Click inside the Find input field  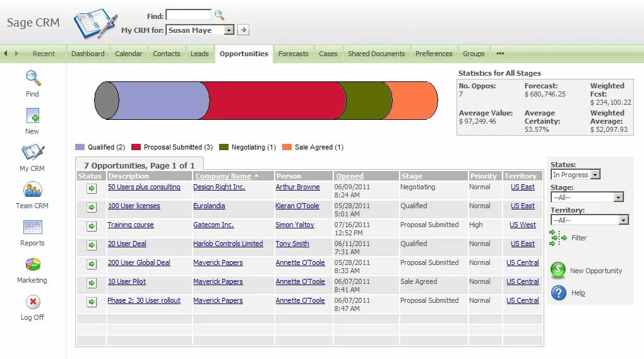click(x=189, y=15)
